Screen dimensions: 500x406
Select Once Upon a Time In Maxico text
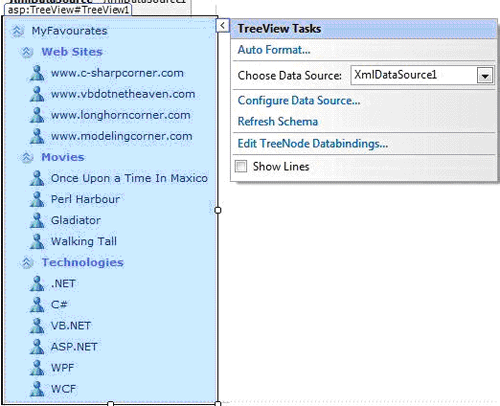pyautogui.click(x=129, y=178)
